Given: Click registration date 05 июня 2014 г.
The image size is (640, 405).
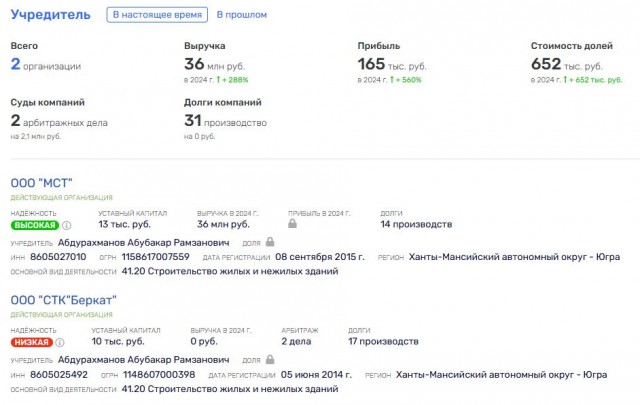Looking at the screenshot, I should click(x=316, y=374).
